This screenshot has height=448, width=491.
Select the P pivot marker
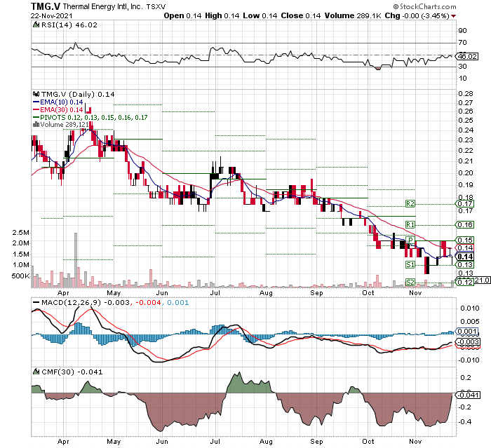coord(410,240)
